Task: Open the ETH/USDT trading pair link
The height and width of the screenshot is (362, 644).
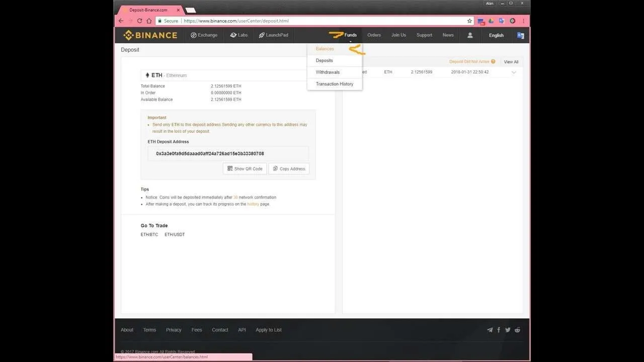Action: pyautogui.click(x=175, y=235)
